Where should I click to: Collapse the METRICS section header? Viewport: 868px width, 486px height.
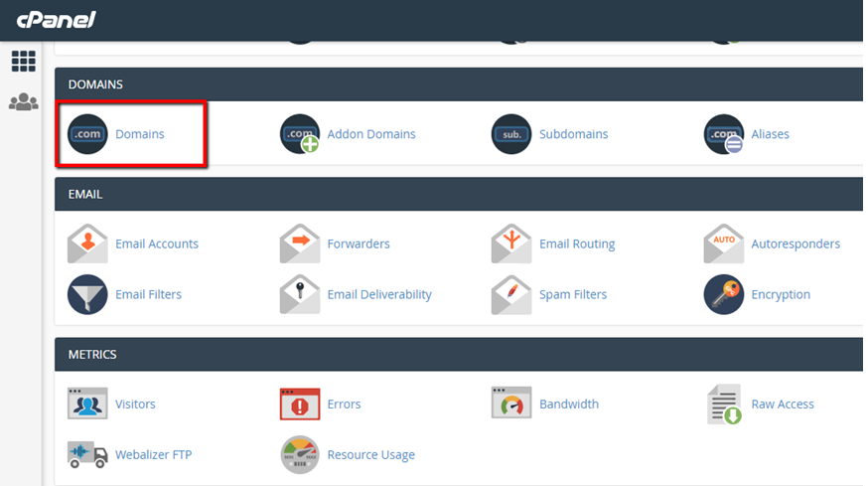coord(459,354)
